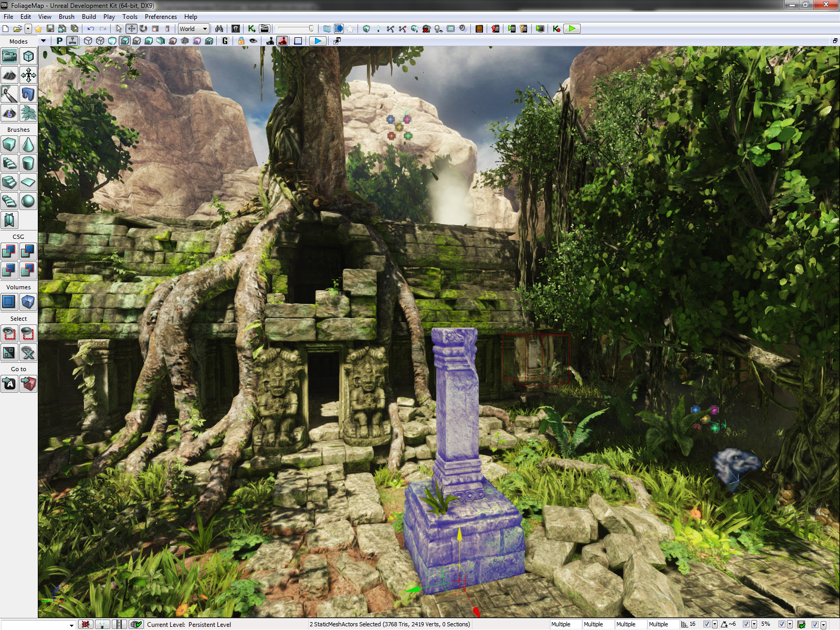Switch to Brush Wireframe view mode
The image size is (840, 630).
click(88, 41)
